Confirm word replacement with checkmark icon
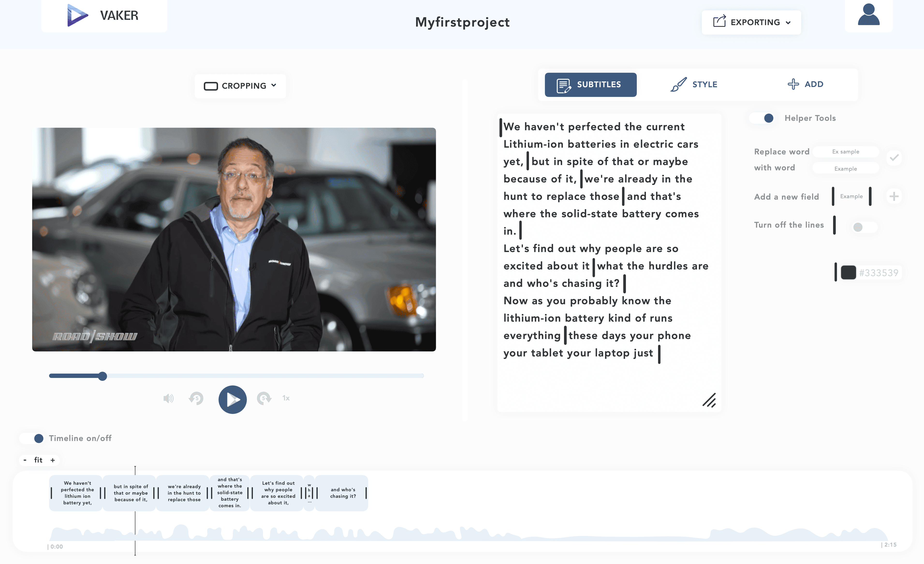The width and height of the screenshot is (924, 564). point(894,157)
